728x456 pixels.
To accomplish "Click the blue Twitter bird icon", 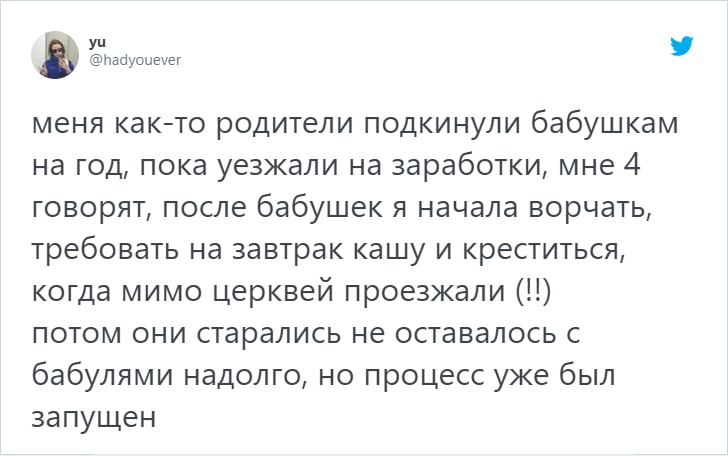I will [x=682, y=46].
